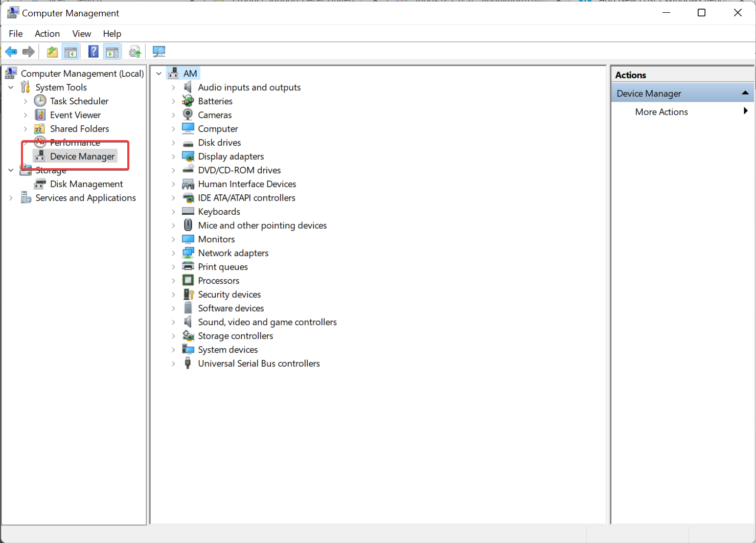Click the Universal Serial Bus controllers icon
This screenshot has height=543, width=756.
point(188,364)
